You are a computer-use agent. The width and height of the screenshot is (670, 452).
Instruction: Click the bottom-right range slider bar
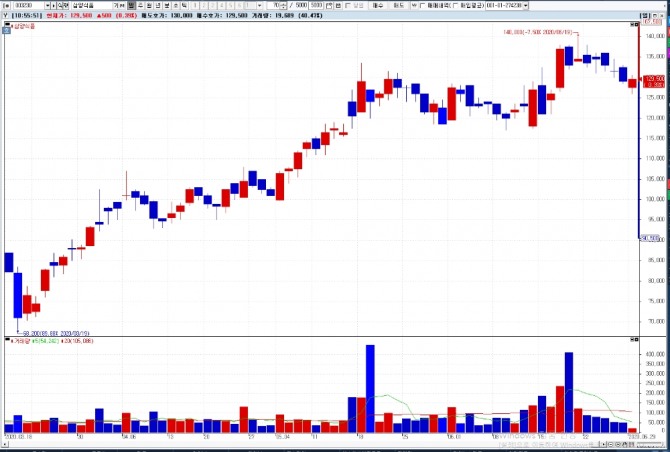point(649,444)
